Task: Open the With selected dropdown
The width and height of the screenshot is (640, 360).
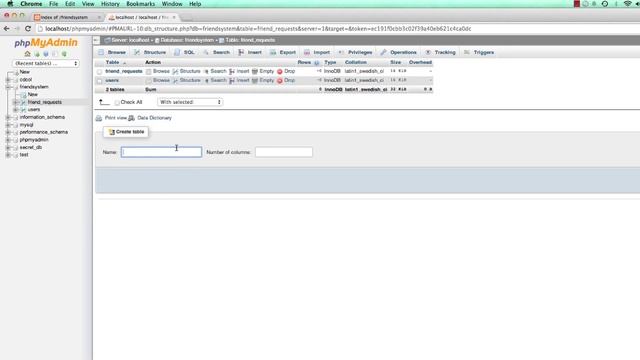Action: 190,102
